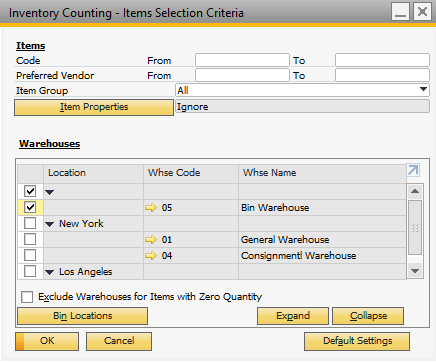Collapse the Los Angeles group triangle
This screenshot has width=436, height=362.
point(49,272)
